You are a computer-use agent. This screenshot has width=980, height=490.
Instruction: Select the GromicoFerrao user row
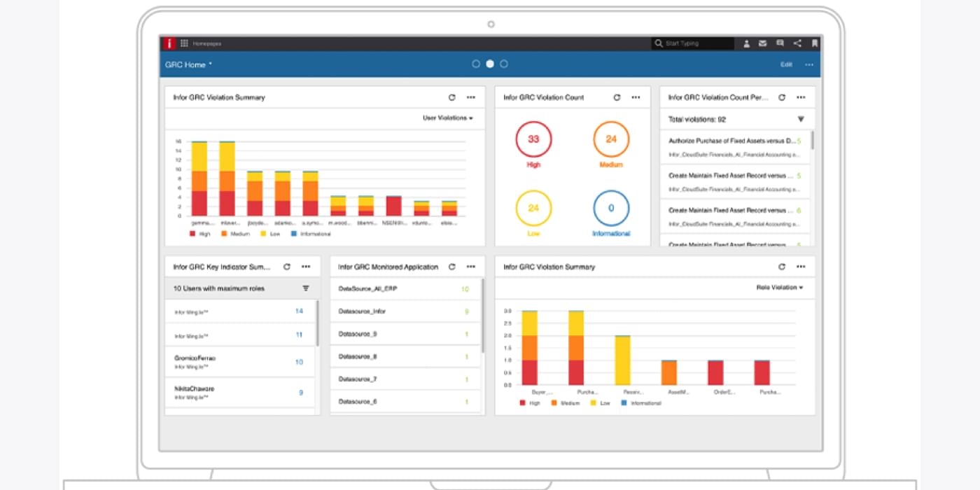[240, 362]
